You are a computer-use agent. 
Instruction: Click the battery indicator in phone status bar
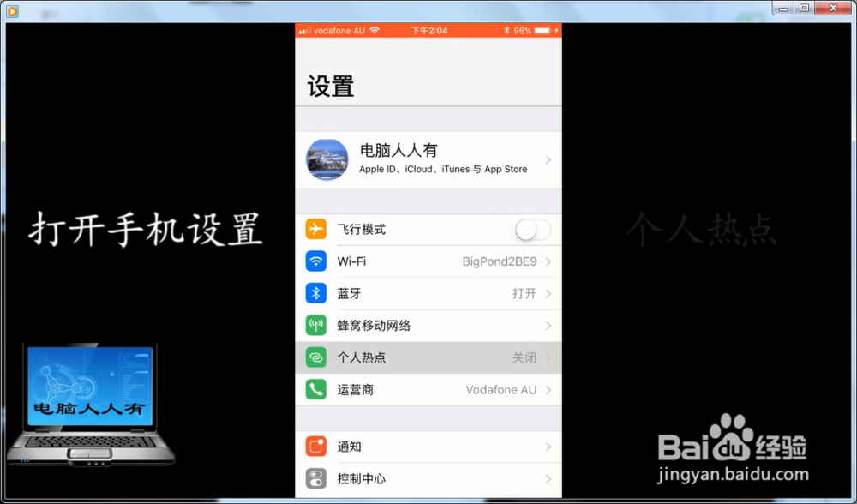click(x=542, y=31)
